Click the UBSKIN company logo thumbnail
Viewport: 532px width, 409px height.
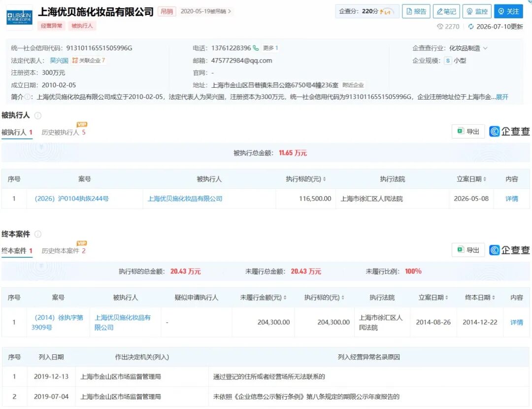tap(19, 17)
